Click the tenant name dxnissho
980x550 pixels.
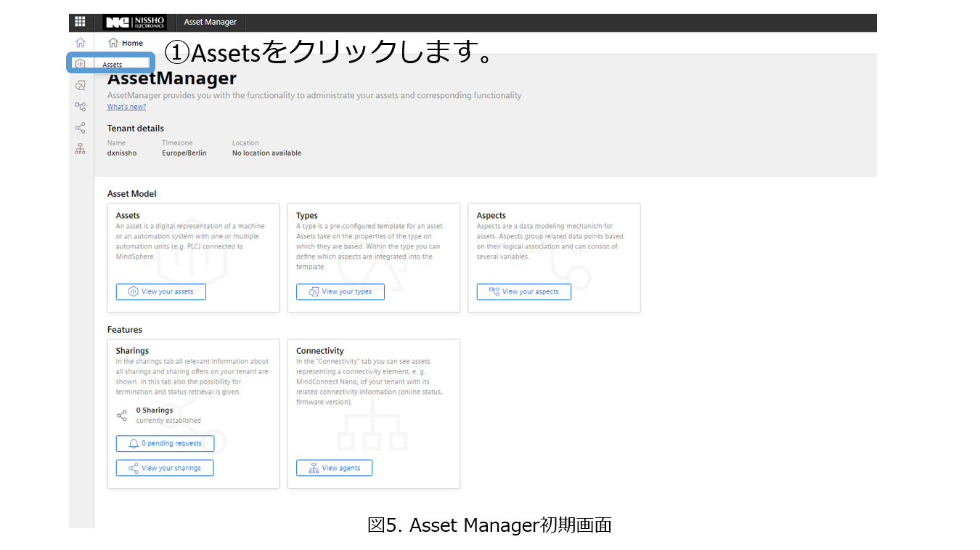click(x=122, y=153)
